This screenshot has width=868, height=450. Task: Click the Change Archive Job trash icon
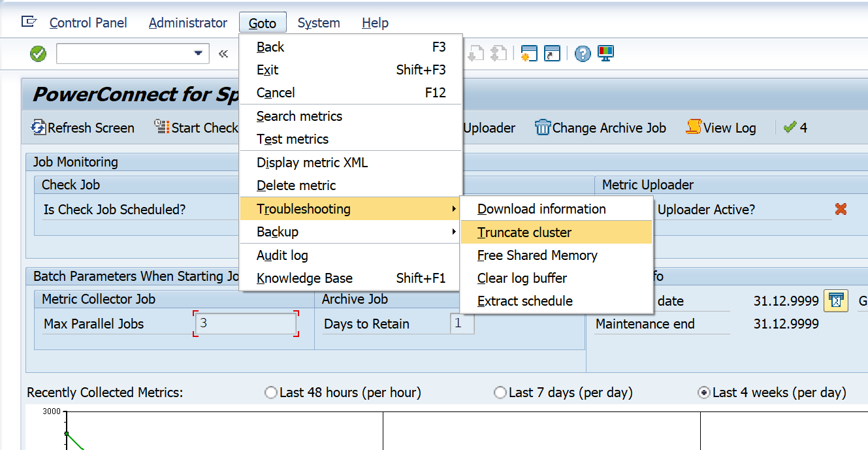pos(543,127)
